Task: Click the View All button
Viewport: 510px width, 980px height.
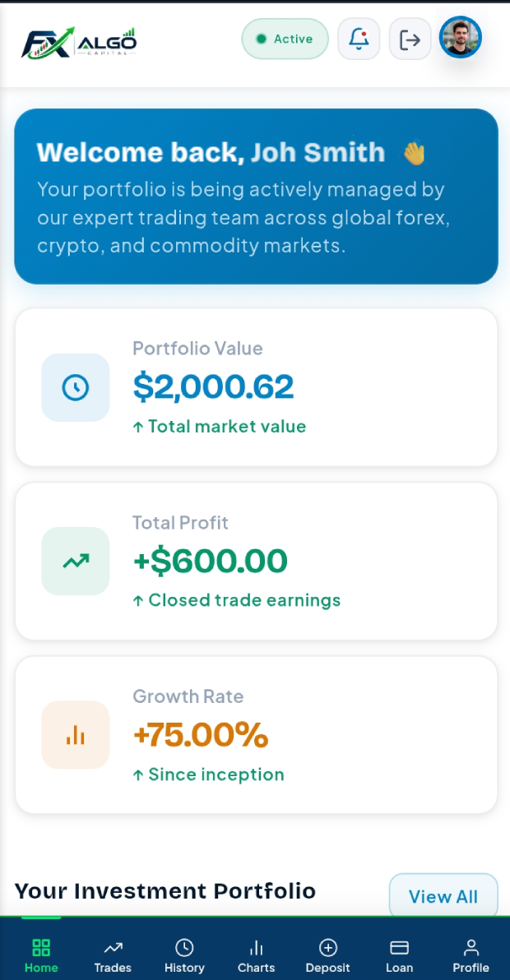Action: pyautogui.click(x=443, y=896)
